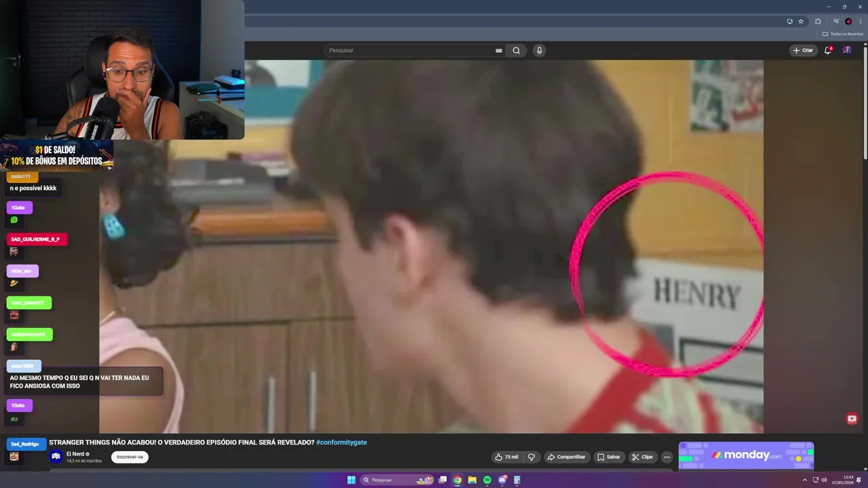
Task: Open File Explorer from taskbar
Action: pos(472,480)
